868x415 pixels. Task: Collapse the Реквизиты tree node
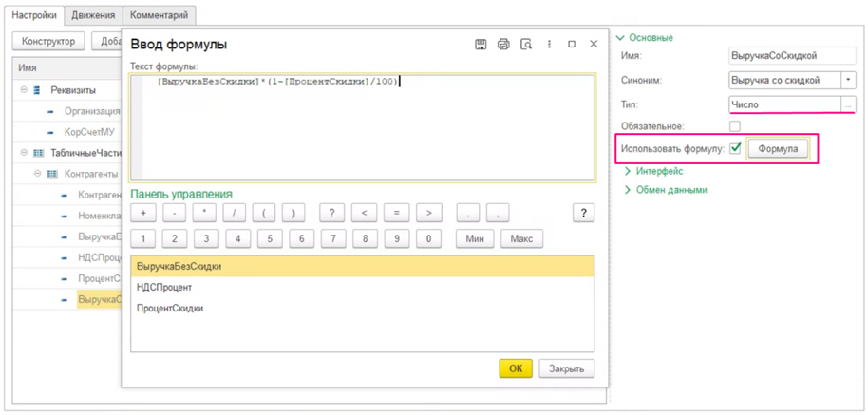(x=25, y=89)
